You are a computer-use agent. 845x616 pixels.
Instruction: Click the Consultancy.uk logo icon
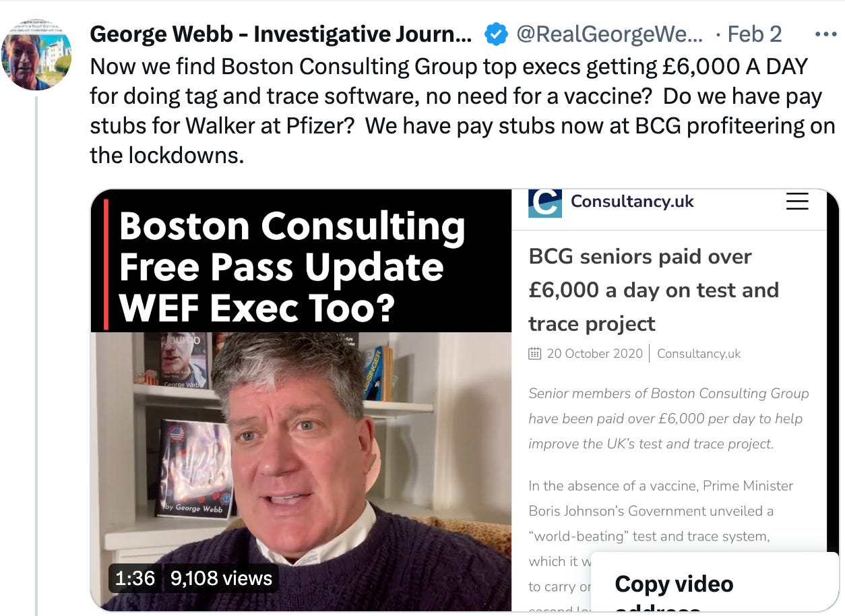coord(545,203)
